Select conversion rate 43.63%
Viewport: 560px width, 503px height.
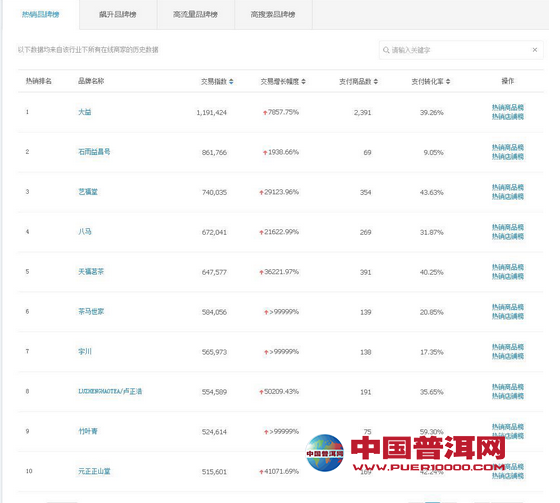[431, 193]
